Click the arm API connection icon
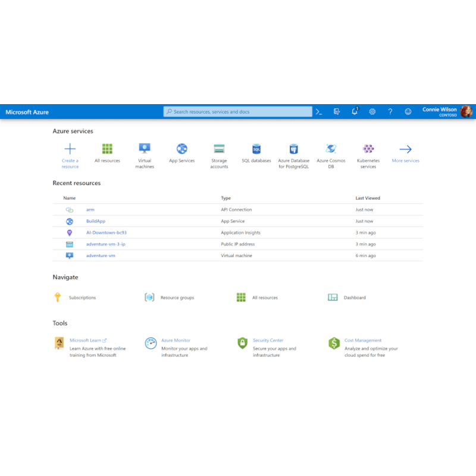The image size is (476, 476). [70, 210]
